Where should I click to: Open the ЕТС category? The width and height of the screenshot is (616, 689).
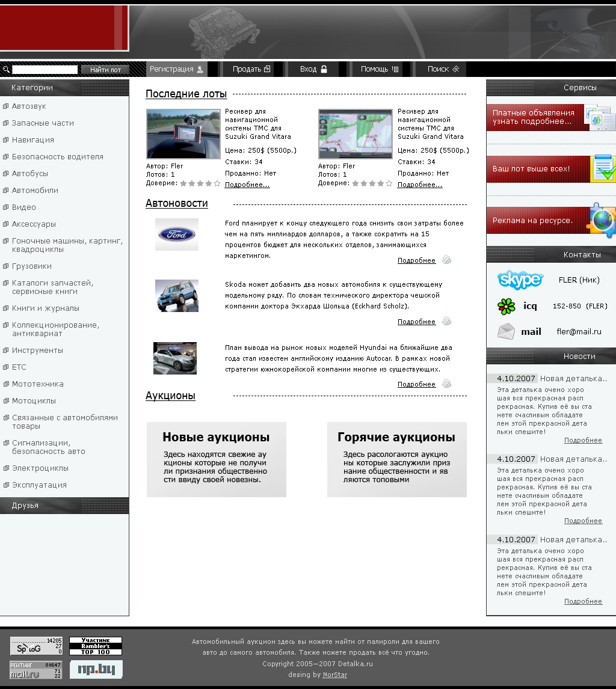coord(19,367)
